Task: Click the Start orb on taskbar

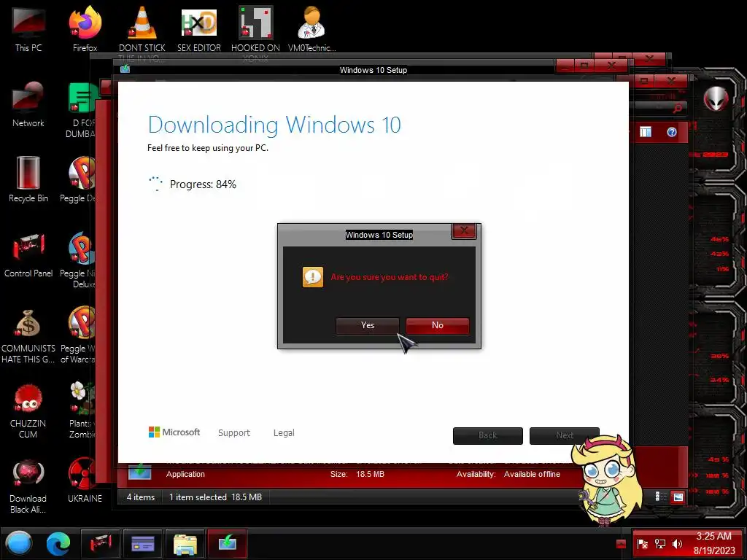Action: 19,543
